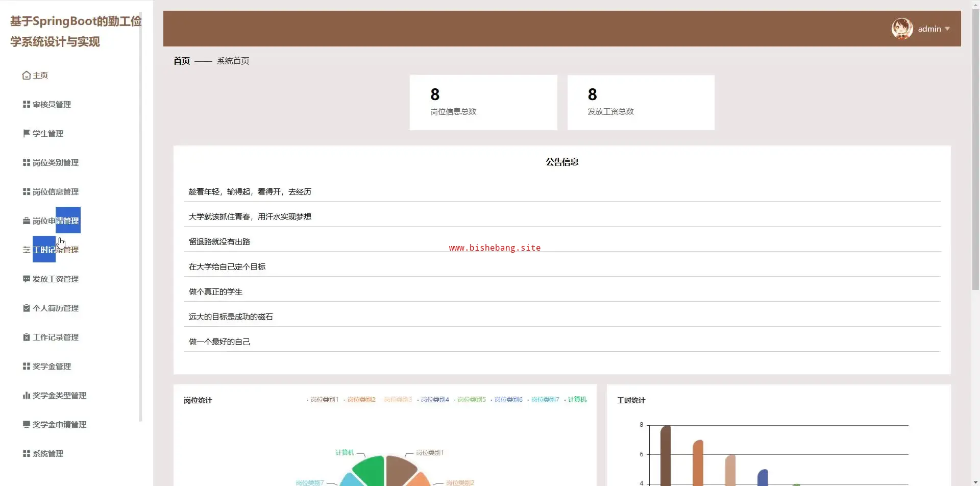Image resolution: width=980 pixels, height=486 pixels.
Task: Open announcement 留退路就没有出路
Action: pos(562,242)
